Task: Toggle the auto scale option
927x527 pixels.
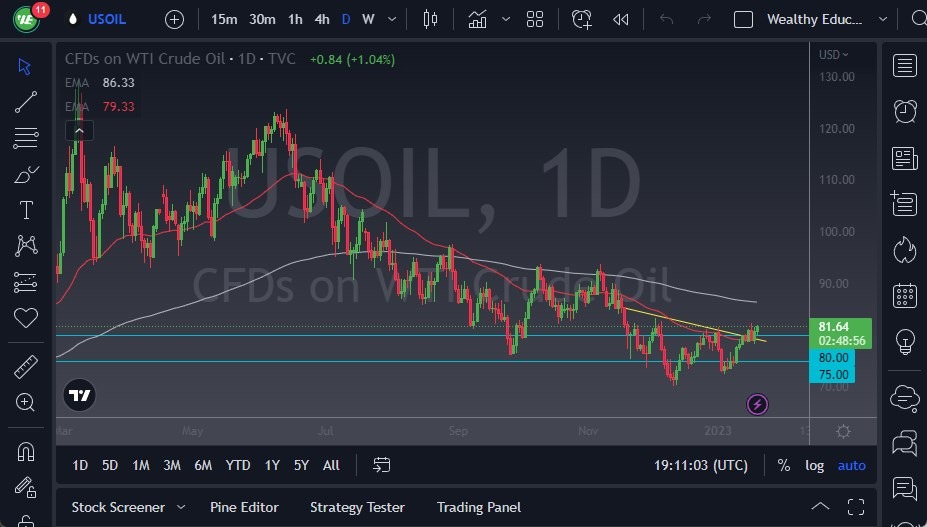Action: [851, 465]
